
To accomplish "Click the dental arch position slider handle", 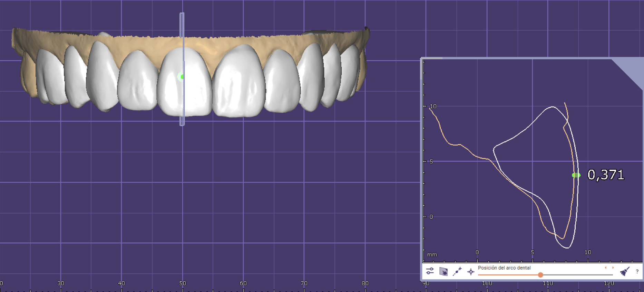I will coord(540,275).
